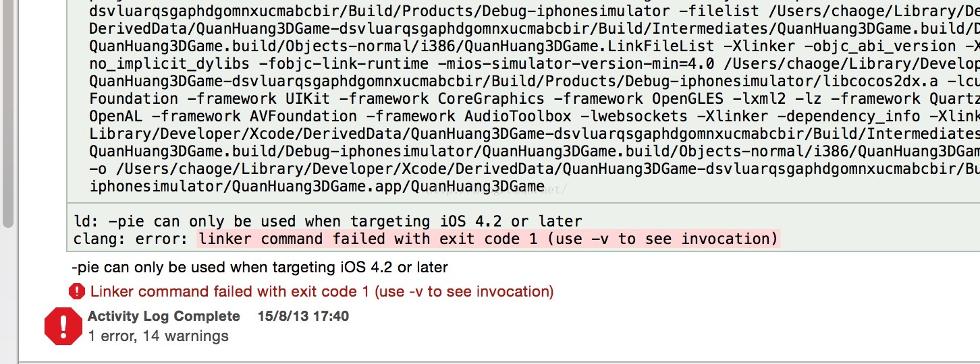Click the log line starting "Foundation -framework UIKit"
This screenshot has width=980, height=364.
pos(535,98)
